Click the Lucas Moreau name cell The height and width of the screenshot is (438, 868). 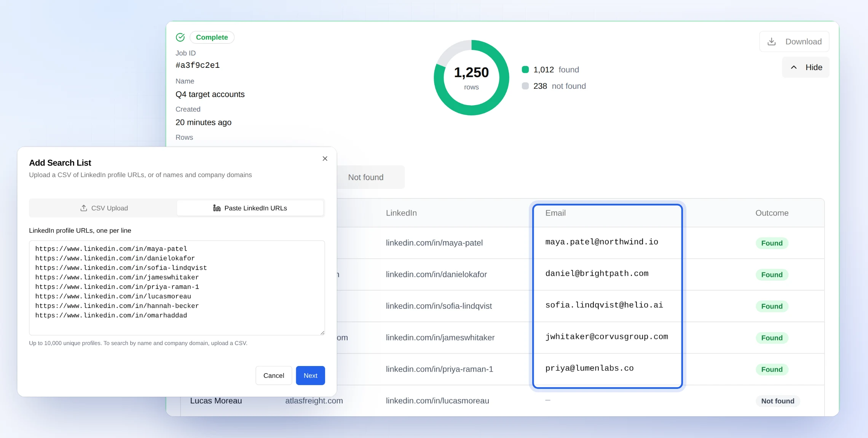click(216, 401)
